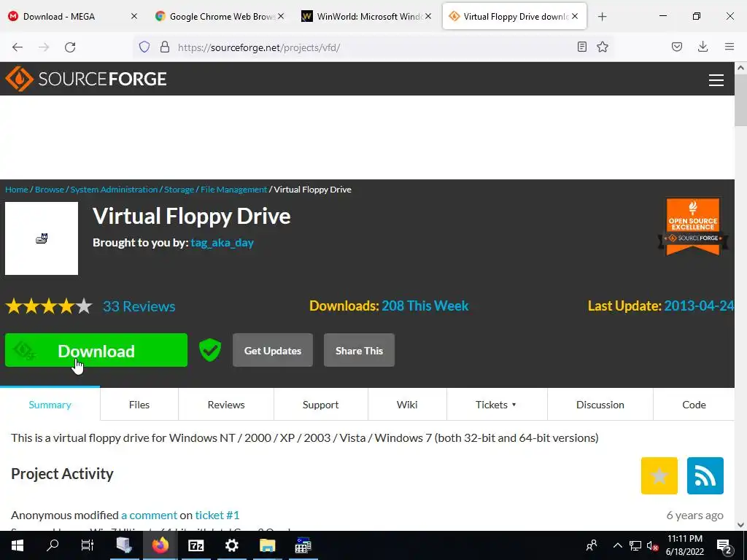Click the tag_aka_day author link

point(222,242)
